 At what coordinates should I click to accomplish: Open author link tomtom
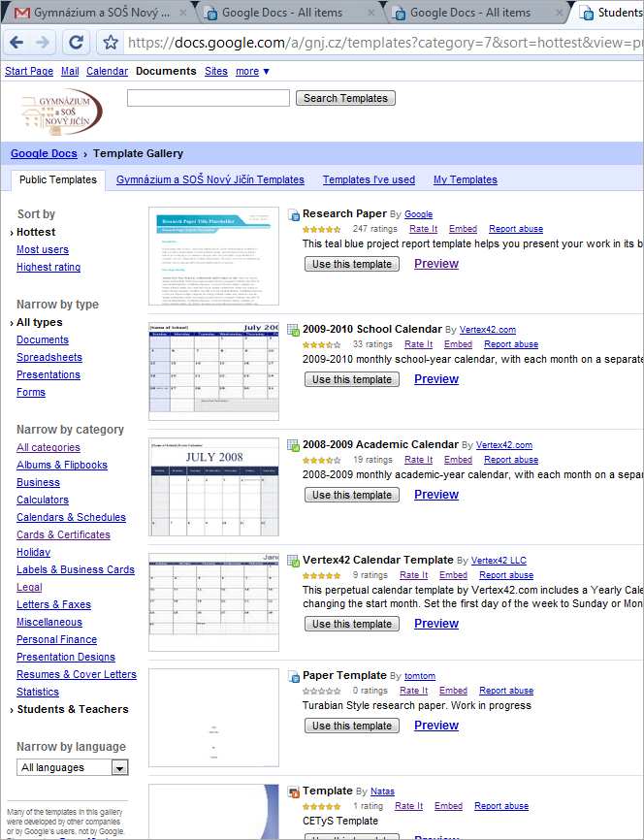[420, 676]
